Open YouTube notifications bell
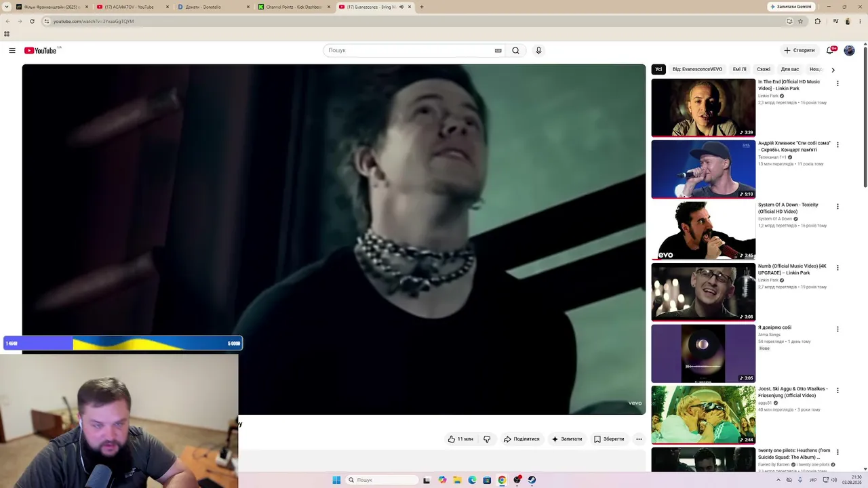Image resolution: width=868 pixels, height=488 pixels. coord(830,50)
